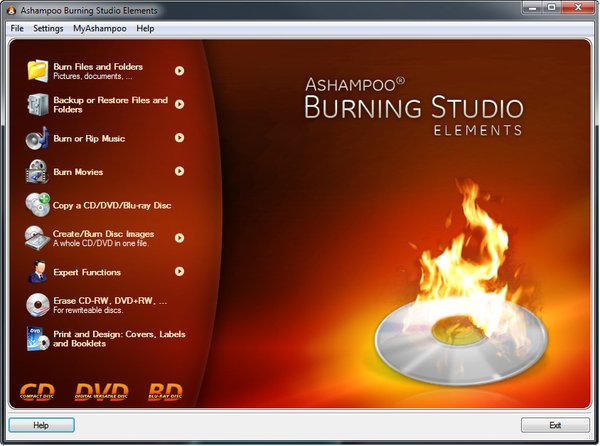Click the Ashampoo app icon in title bar
The width and height of the screenshot is (600, 446).
(11, 10)
